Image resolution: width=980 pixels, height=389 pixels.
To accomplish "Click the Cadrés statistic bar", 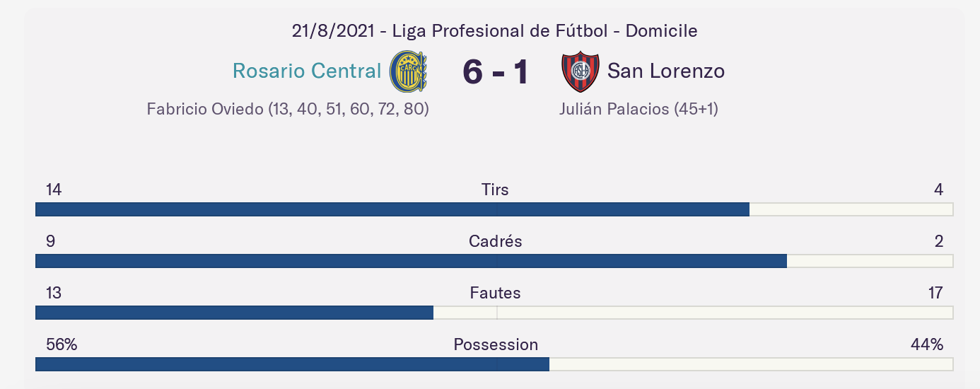I will pos(494,261).
